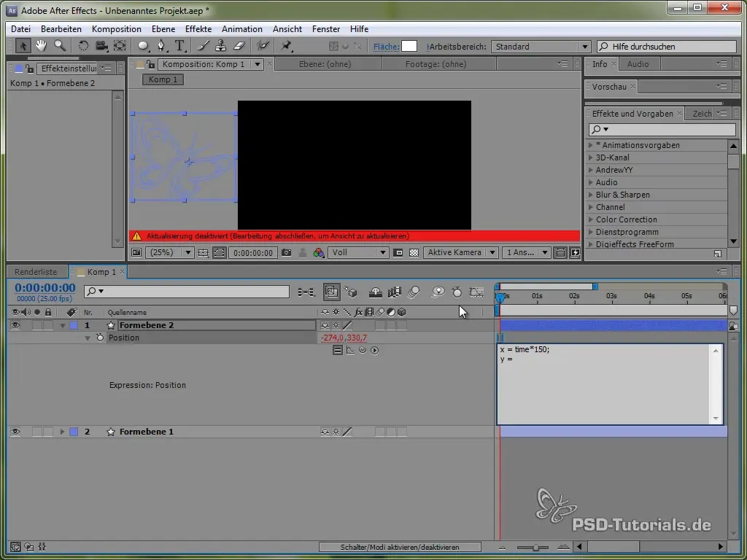Toggle the Position stopwatch
The width and height of the screenshot is (747, 560).
[100, 338]
